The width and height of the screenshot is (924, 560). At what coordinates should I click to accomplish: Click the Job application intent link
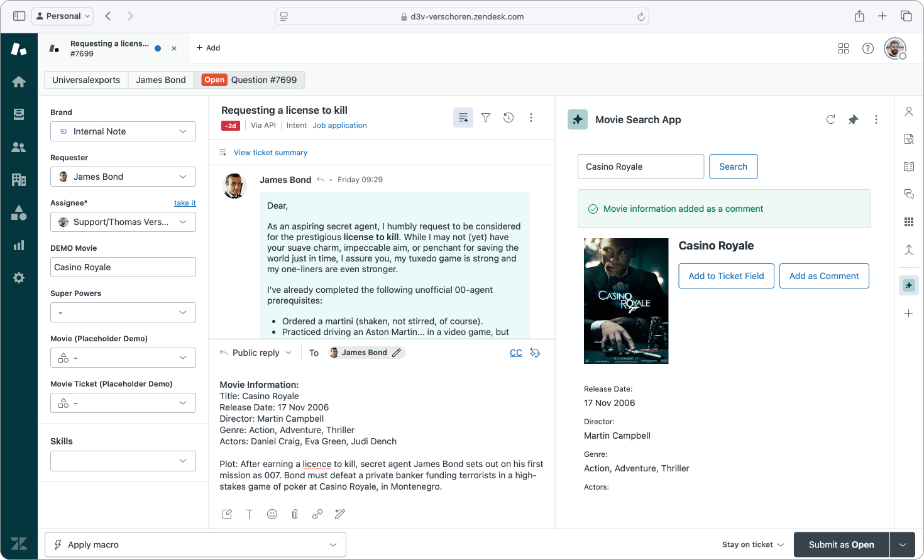(x=339, y=126)
